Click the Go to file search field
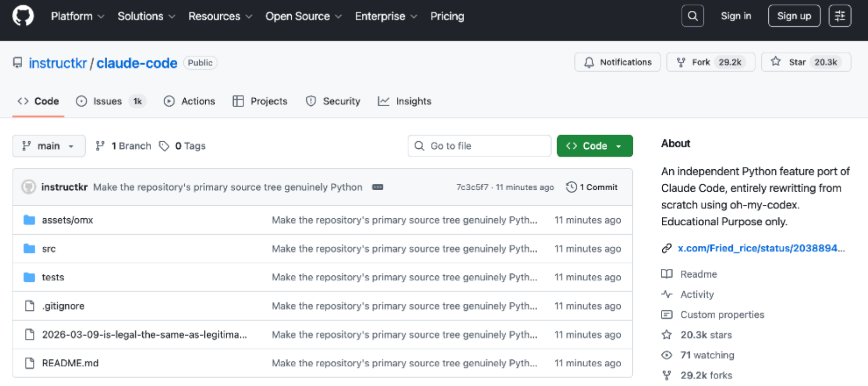The image size is (868, 386). [479, 146]
